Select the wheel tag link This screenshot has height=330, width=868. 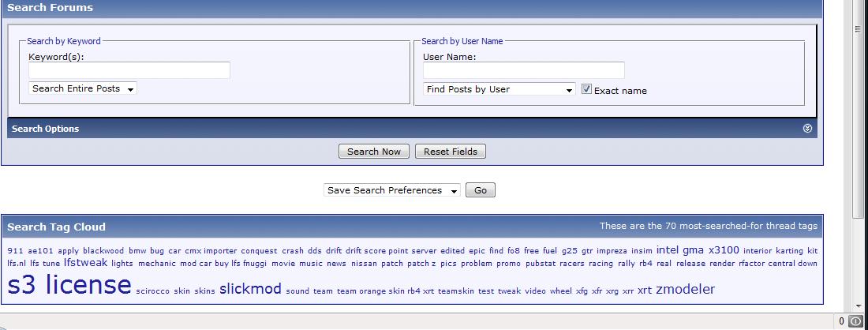560,291
